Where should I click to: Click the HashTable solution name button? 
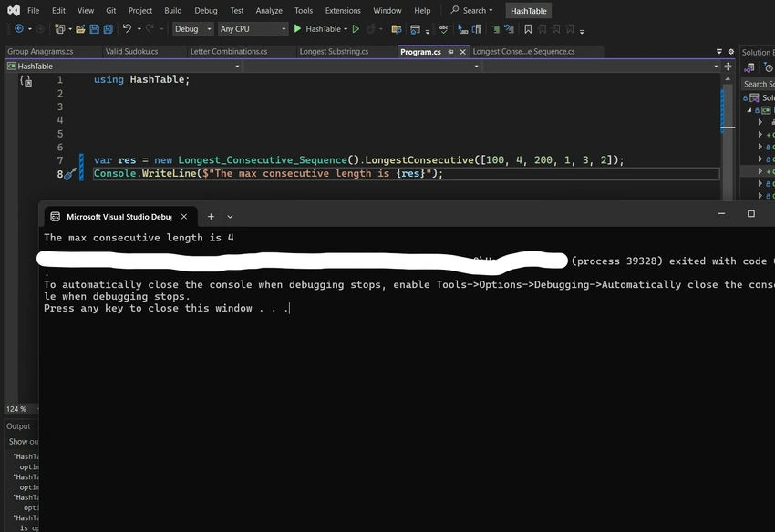tap(528, 10)
